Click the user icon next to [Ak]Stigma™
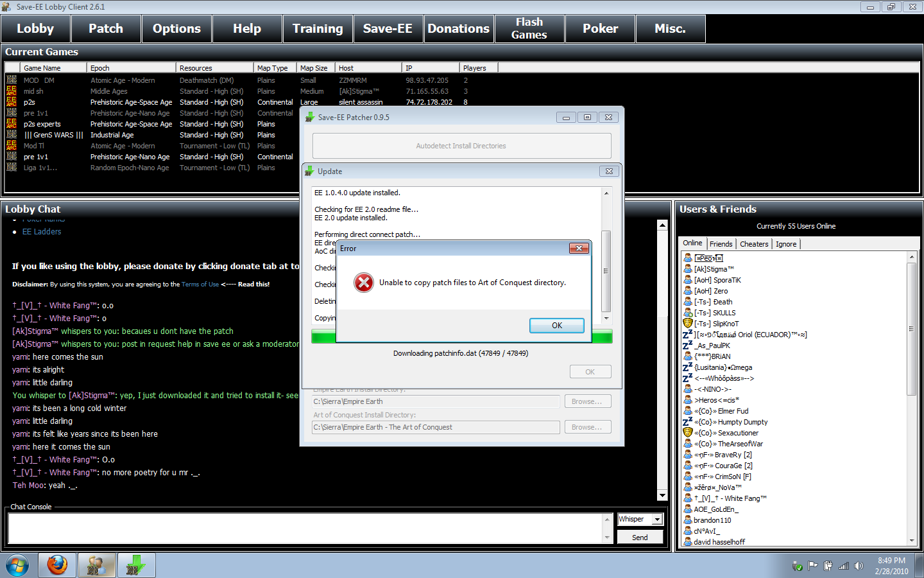The image size is (924, 578). 687,269
